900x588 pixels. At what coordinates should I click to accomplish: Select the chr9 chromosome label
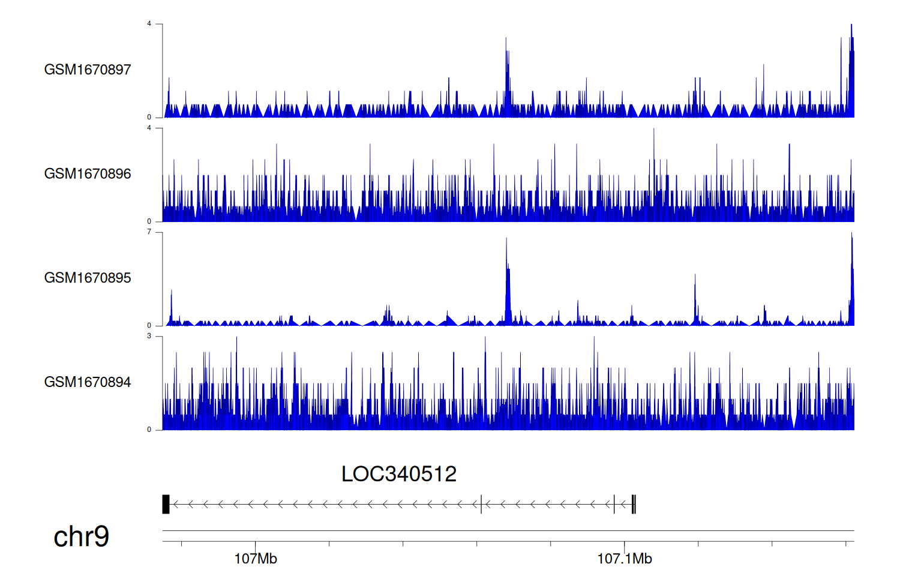[x=81, y=536]
